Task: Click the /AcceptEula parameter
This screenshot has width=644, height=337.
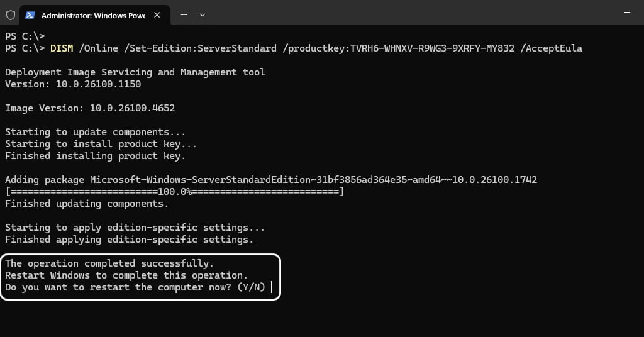Action: tap(551, 48)
